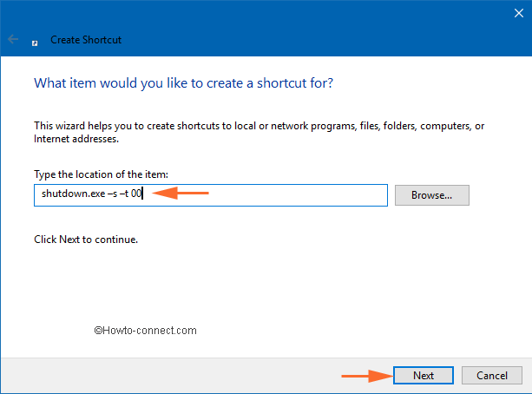Focus the empty area of the location field
532x394 pixels.
299,195
